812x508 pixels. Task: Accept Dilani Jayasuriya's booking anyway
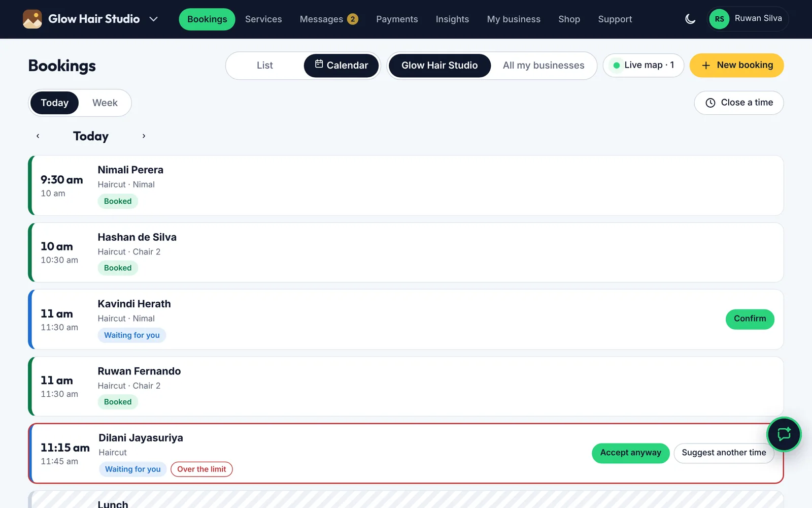coord(630,453)
